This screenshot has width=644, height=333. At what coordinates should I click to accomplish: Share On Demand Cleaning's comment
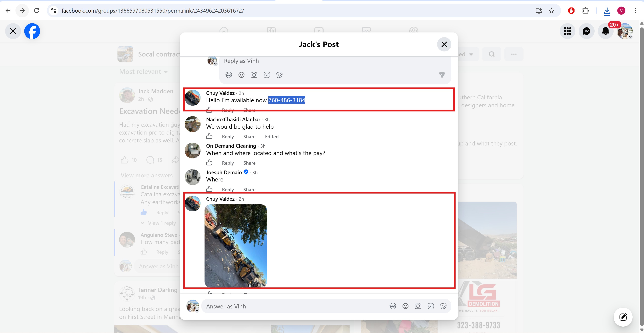(x=249, y=163)
